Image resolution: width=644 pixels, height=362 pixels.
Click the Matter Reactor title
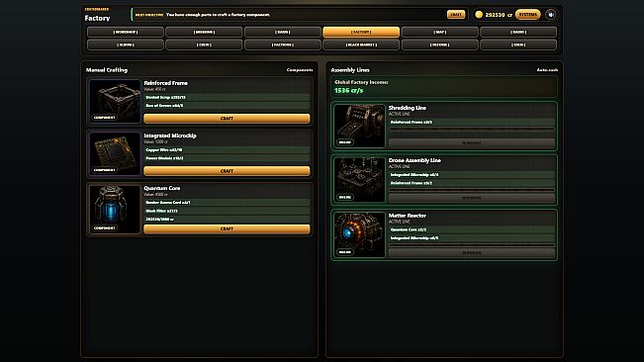(407, 216)
